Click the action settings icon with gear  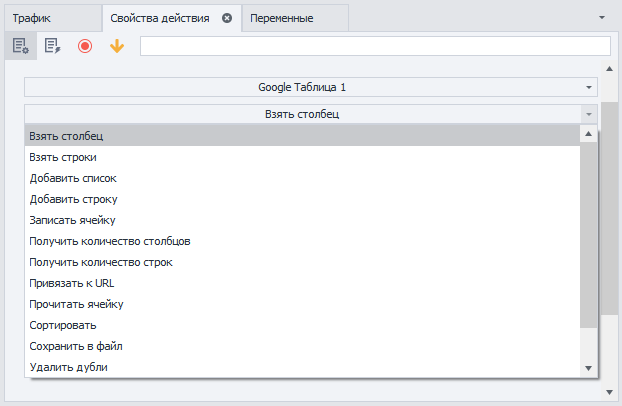point(20,46)
